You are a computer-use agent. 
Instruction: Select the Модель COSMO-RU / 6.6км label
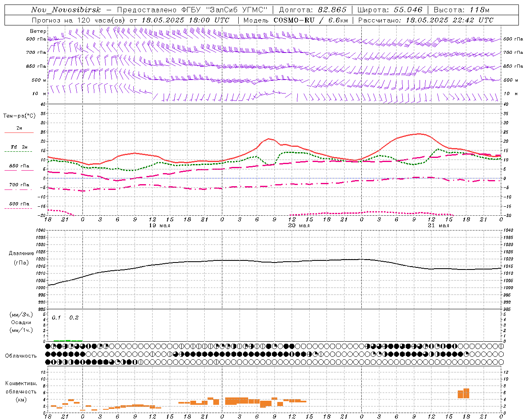coord(295,20)
